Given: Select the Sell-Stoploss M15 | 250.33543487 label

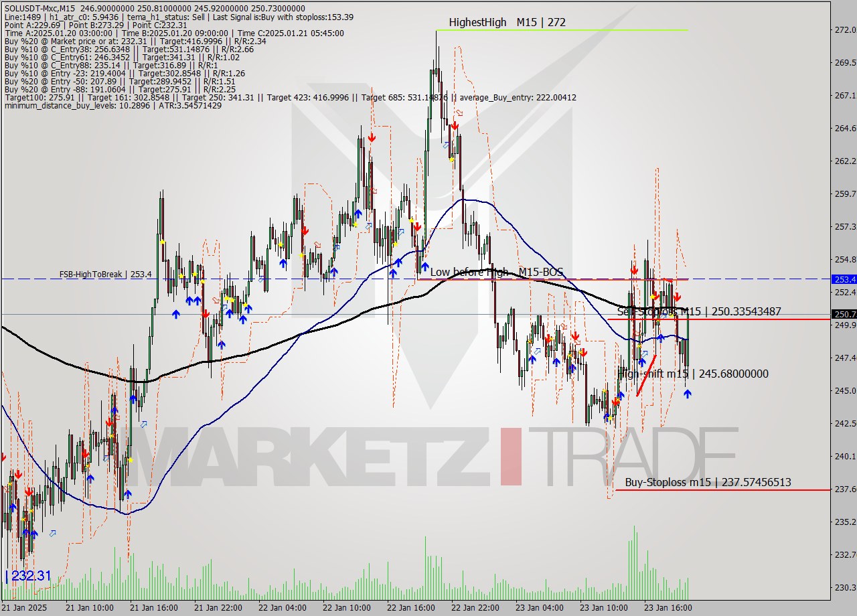Looking at the screenshot, I should tap(699, 311).
